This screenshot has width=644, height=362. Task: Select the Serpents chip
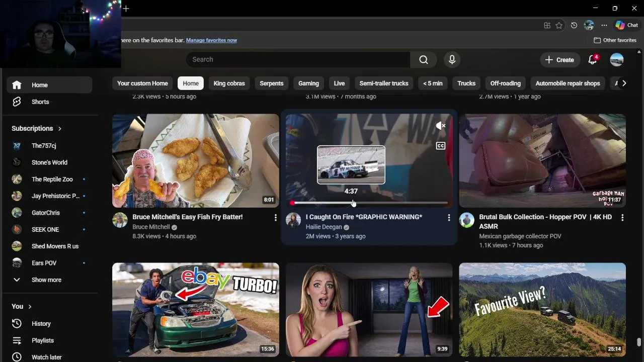click(272, 83)
